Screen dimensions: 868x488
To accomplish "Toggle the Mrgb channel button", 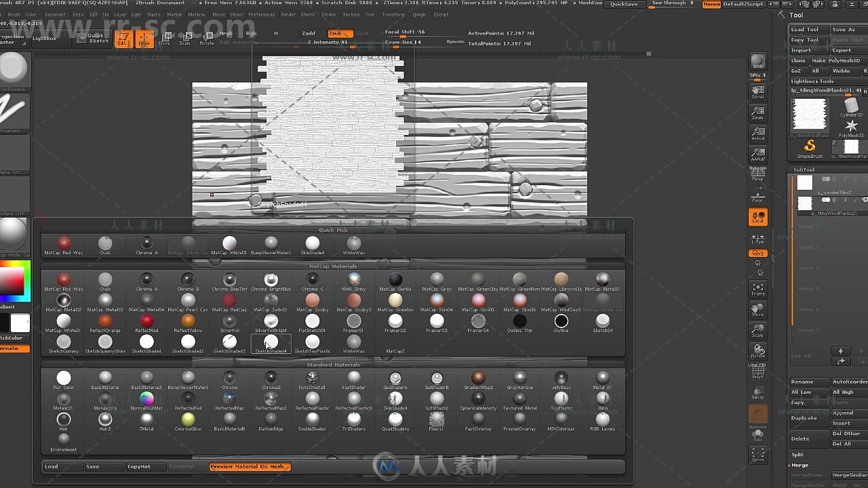I will pos(226,33).
